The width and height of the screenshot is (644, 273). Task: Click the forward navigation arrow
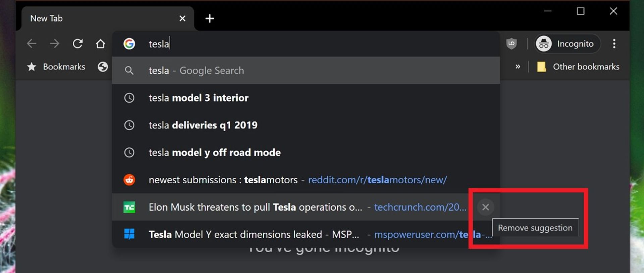tap(54, 44)
